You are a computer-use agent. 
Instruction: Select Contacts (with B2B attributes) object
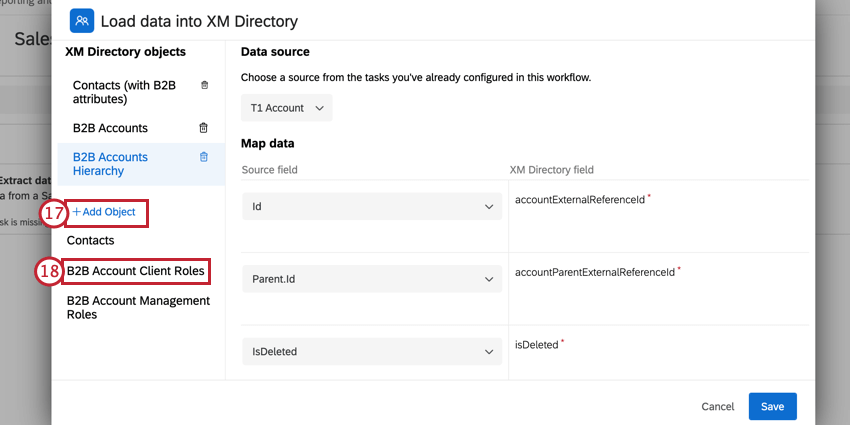pyautogui.click(x=124, y=92)
